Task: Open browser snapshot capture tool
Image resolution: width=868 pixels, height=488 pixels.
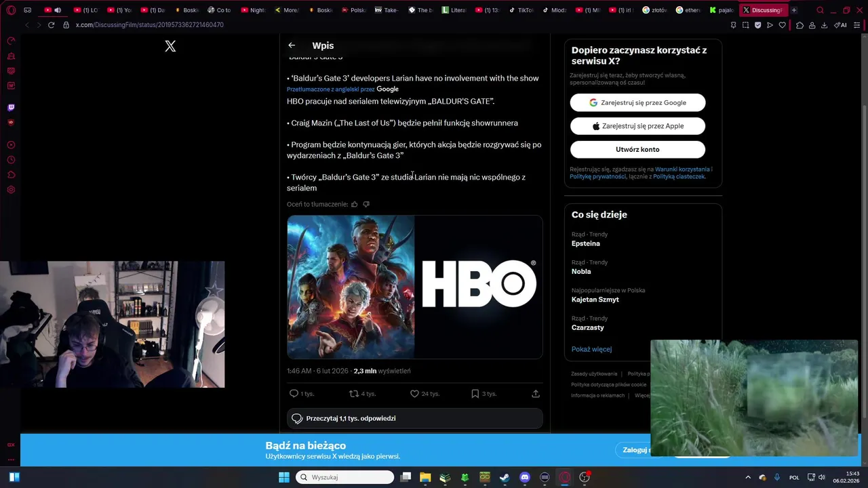Action: (x=745, y=25)
